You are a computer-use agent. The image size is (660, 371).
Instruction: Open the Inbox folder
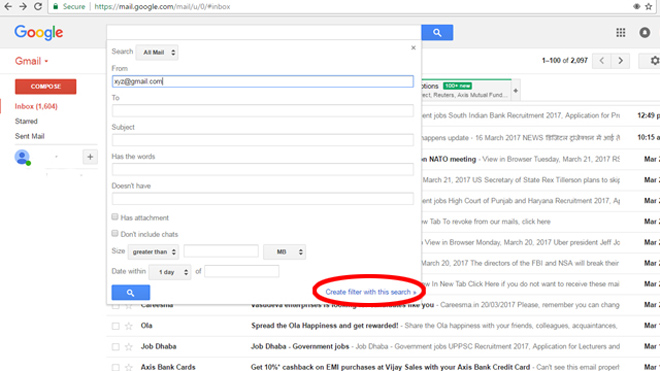tap(36, 106)
